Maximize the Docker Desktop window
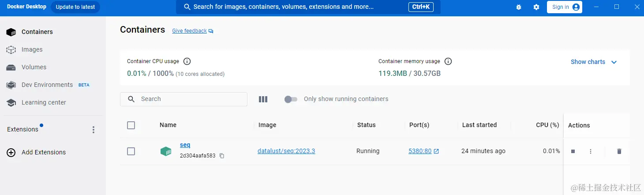The width and height of the screenshot is (644, 195). coord(617,7)
